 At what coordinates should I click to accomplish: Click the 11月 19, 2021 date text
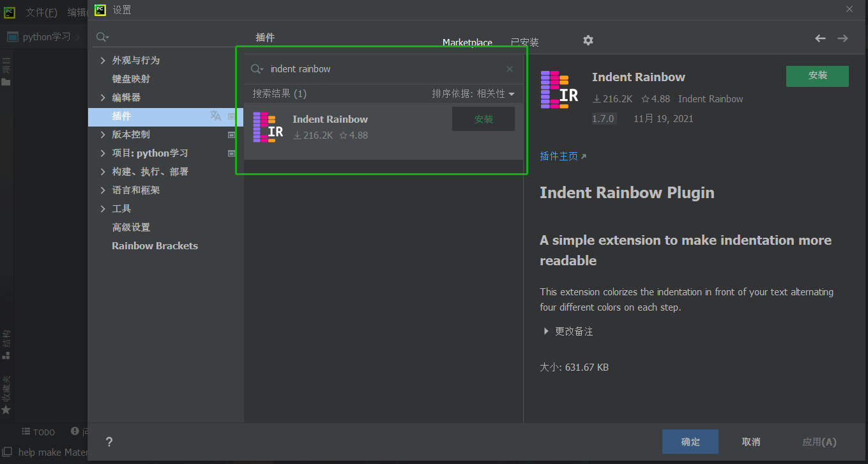[664, 118]
